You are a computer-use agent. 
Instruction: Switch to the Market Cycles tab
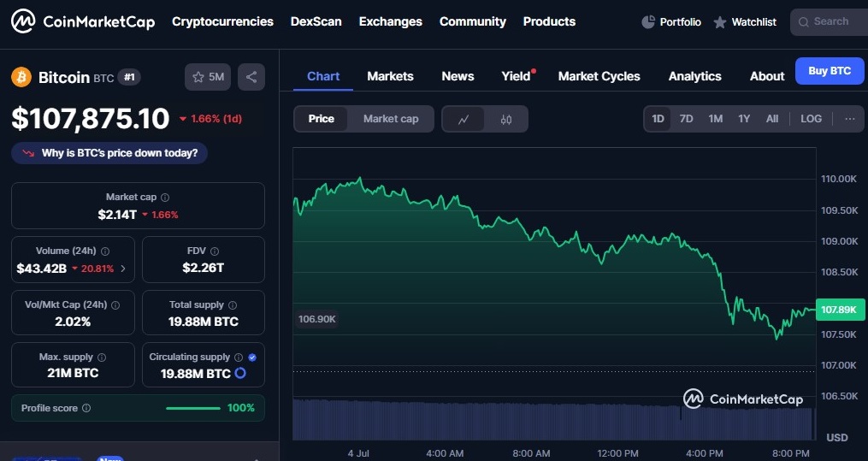coord(599,76)
